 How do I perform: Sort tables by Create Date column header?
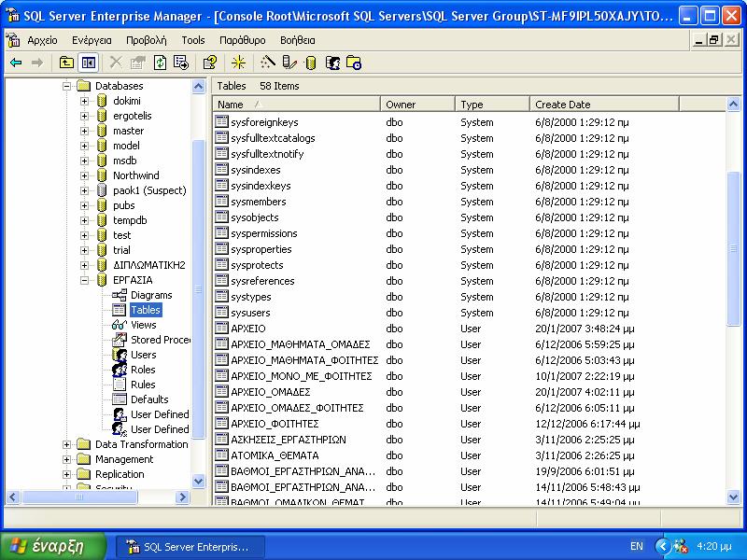click(604, 105)
